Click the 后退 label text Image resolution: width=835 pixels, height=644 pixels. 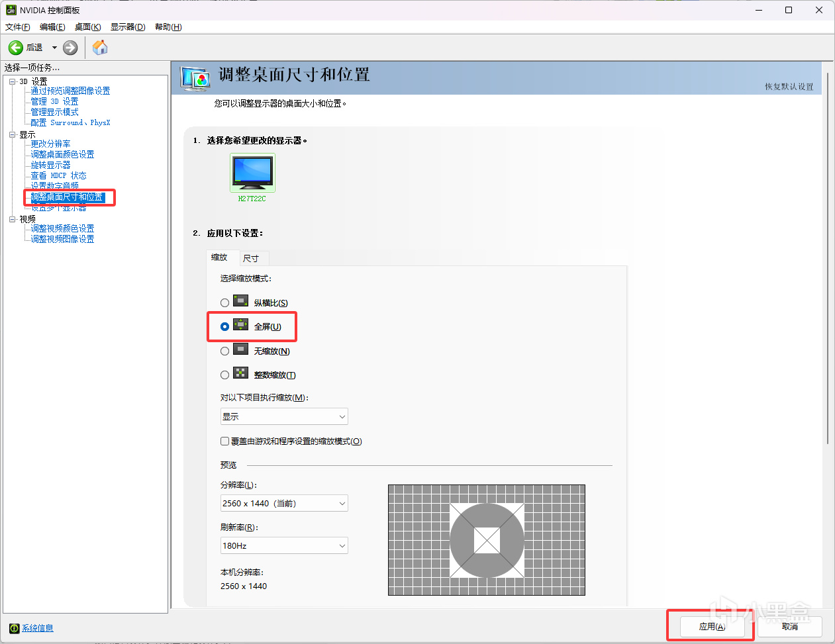[x=34, y=48]
